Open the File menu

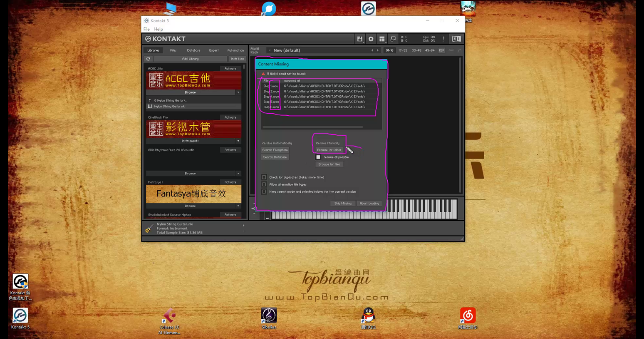(147, 29)
